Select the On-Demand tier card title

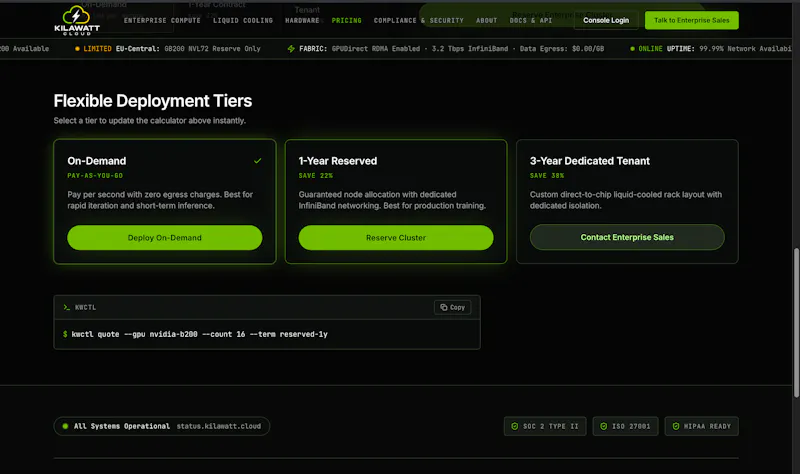96,161
